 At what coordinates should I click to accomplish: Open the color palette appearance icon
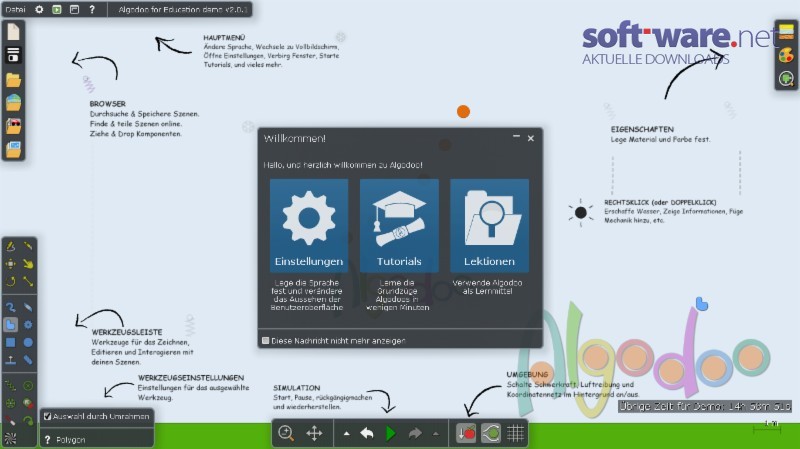[786, 55]
